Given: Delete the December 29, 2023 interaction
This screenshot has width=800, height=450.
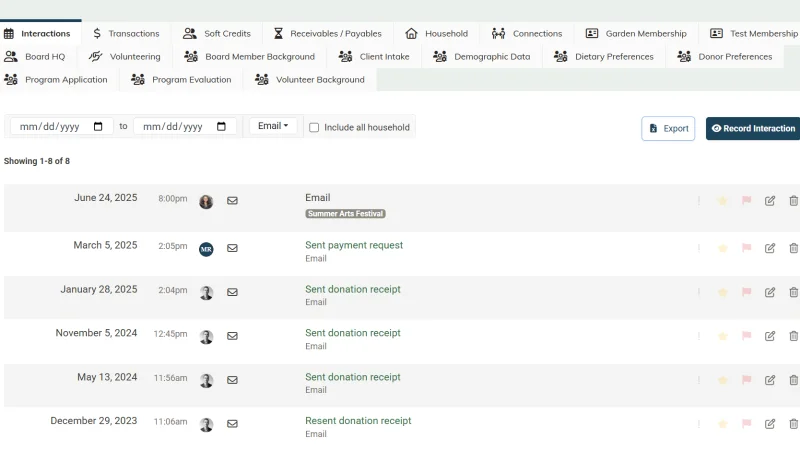Looking at the screenshot, I should tap(793, 424).
